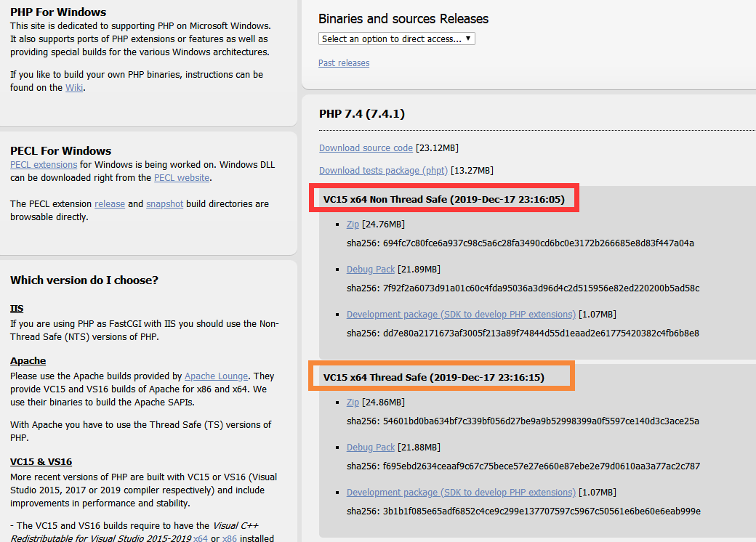Click the [23.12MB] source code size text
This screenshot has width=756, height=542.
pyautogui.click(x=438, y=148)
